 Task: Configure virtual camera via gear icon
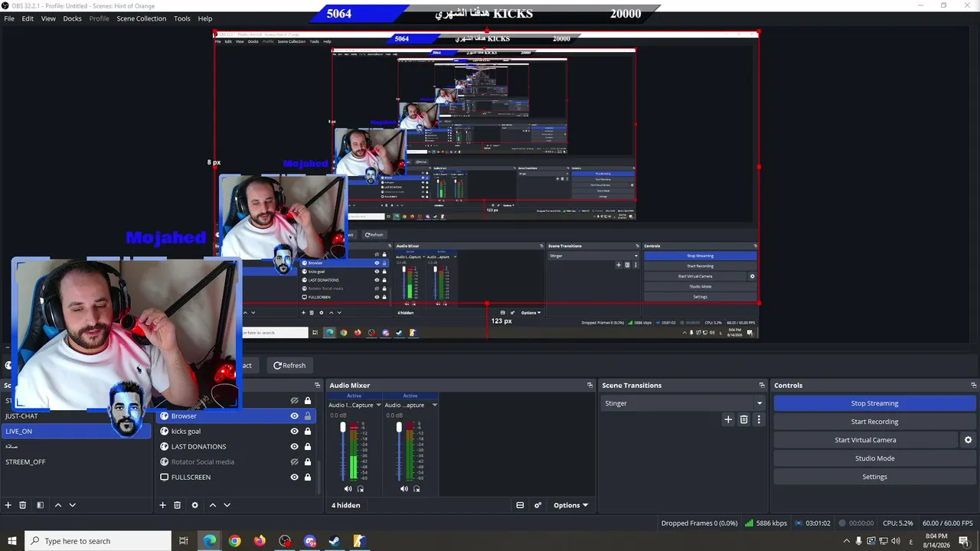coord(968,440)
